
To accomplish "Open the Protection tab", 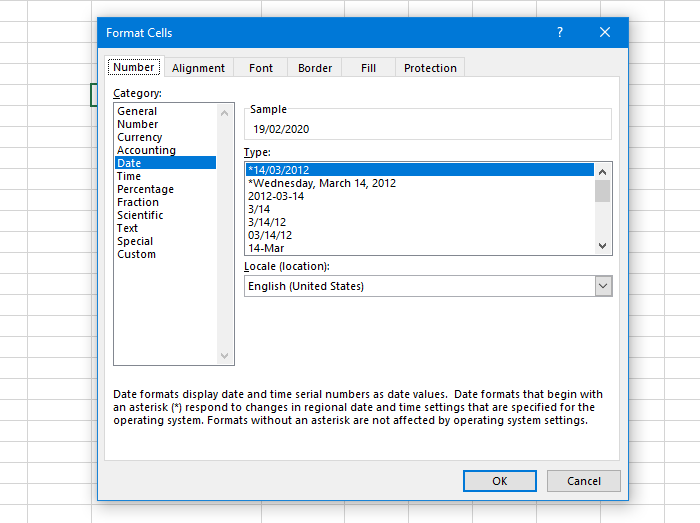I will point(430,68).
